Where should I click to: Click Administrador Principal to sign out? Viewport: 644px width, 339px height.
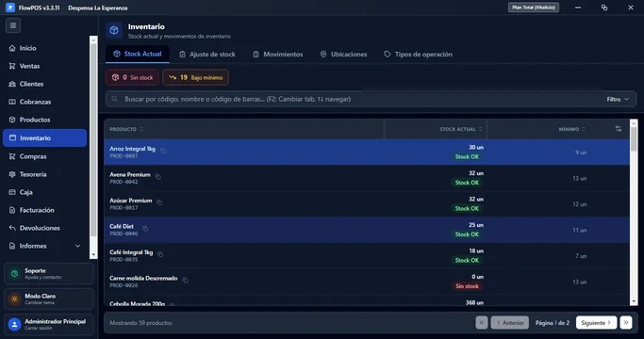coord(49,324)
